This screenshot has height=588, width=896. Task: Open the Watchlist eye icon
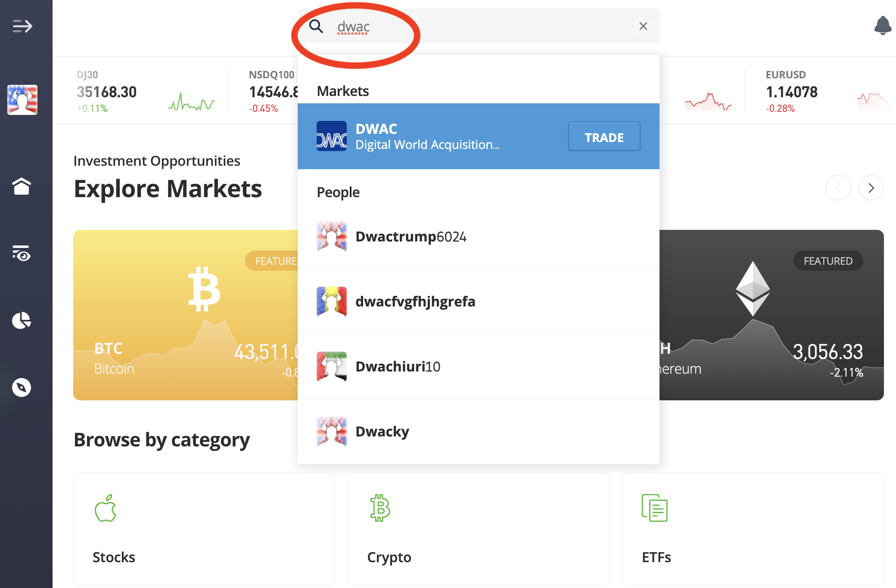pos(22,254)
